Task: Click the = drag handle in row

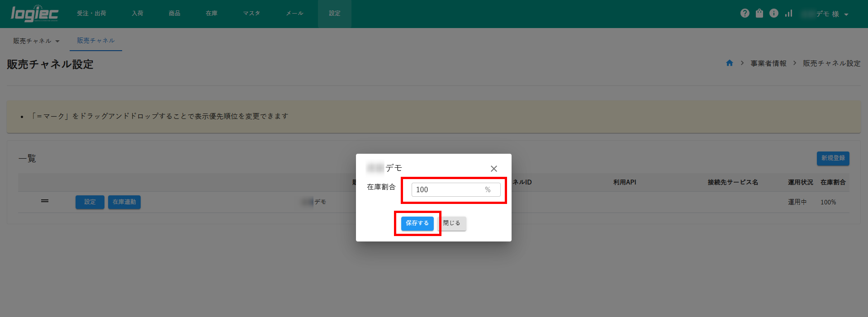Action: pos(45,201)
